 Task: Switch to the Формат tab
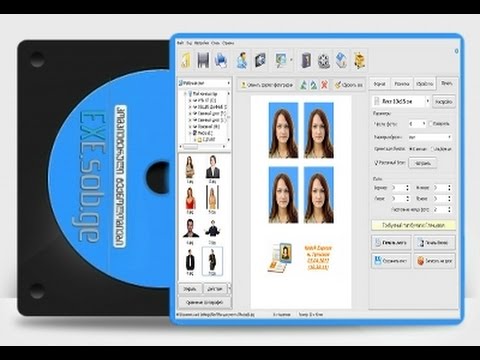click(380, 84)
